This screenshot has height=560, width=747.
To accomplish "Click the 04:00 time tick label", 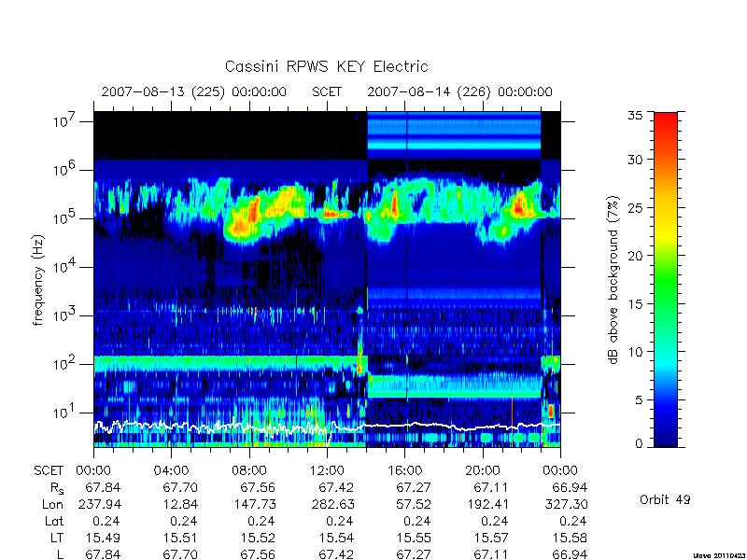I will pos(171,471).
